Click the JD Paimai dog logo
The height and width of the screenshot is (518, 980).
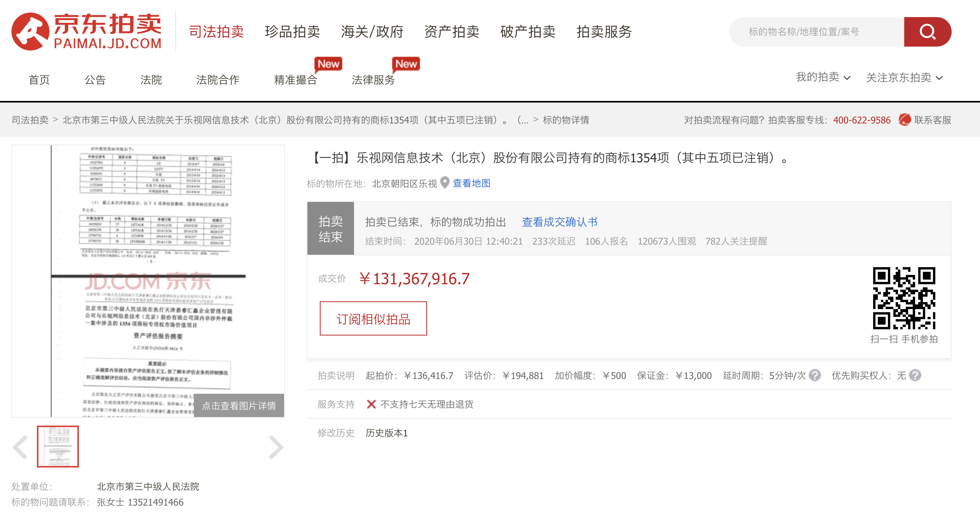[31, 32]
